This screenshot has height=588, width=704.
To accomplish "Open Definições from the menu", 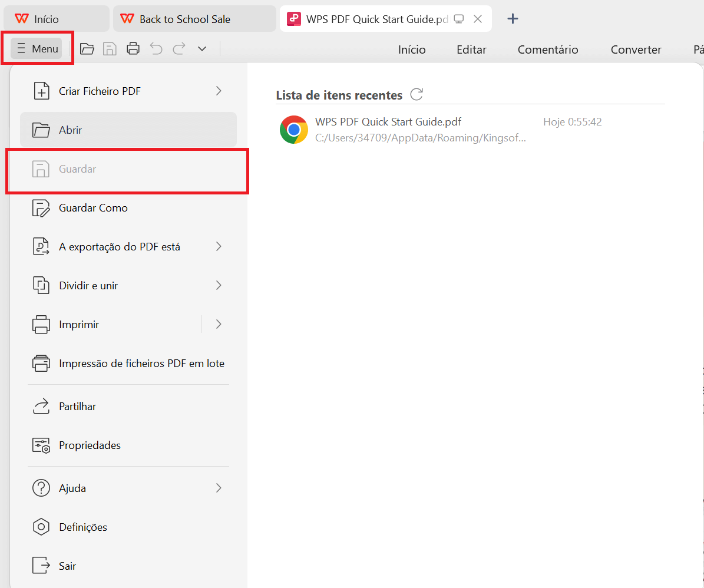I will 128,527.
